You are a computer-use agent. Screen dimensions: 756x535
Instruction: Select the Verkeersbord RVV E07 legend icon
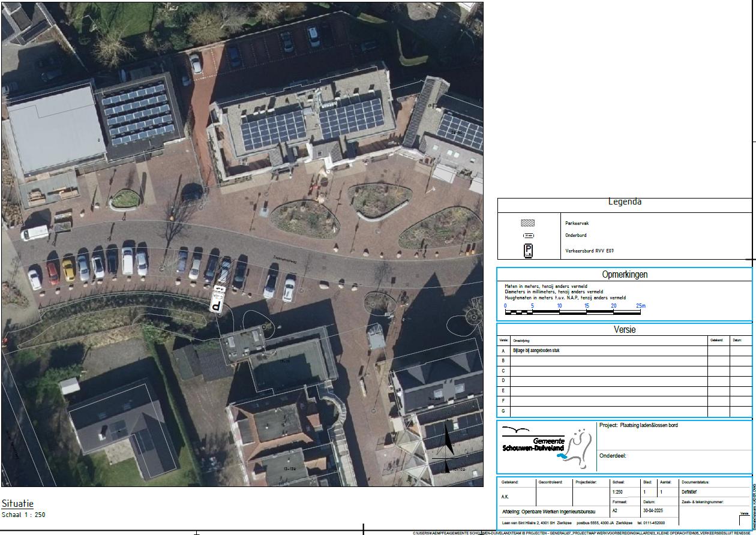pos(528,251)
